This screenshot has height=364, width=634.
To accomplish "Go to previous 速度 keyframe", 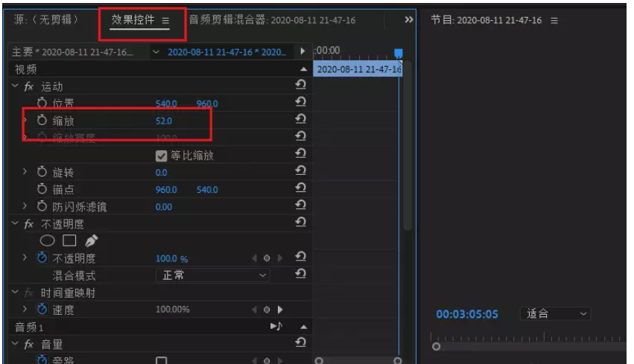I will tap(254, 310).
